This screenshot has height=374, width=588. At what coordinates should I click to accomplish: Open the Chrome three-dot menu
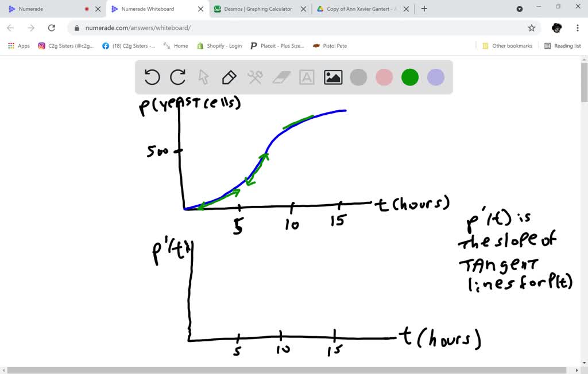pyautogui.click(x=577, y=27)
